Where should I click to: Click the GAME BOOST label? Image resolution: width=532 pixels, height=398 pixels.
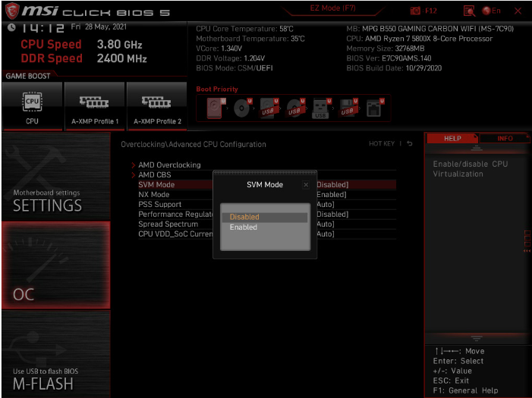coord(28,76)
